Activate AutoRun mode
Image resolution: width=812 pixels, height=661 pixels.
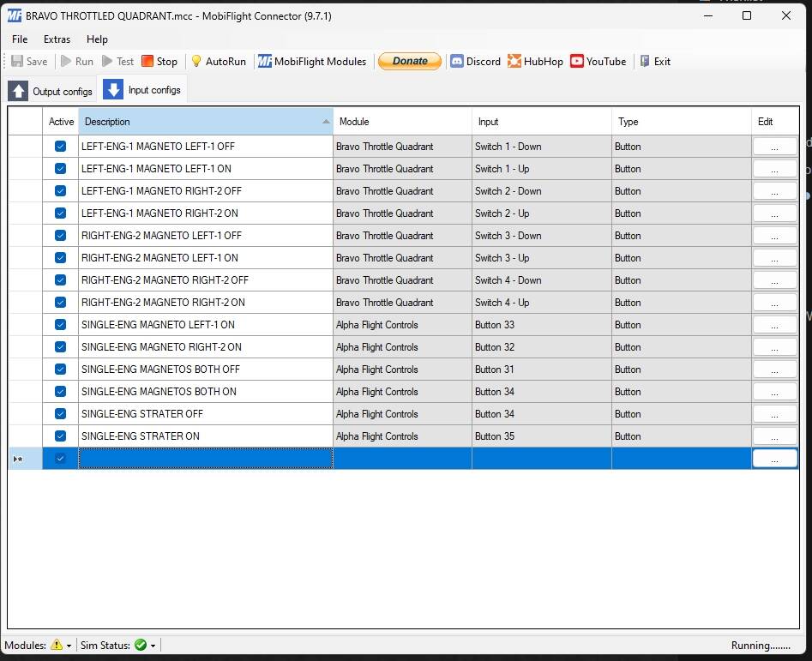point(219,61)
